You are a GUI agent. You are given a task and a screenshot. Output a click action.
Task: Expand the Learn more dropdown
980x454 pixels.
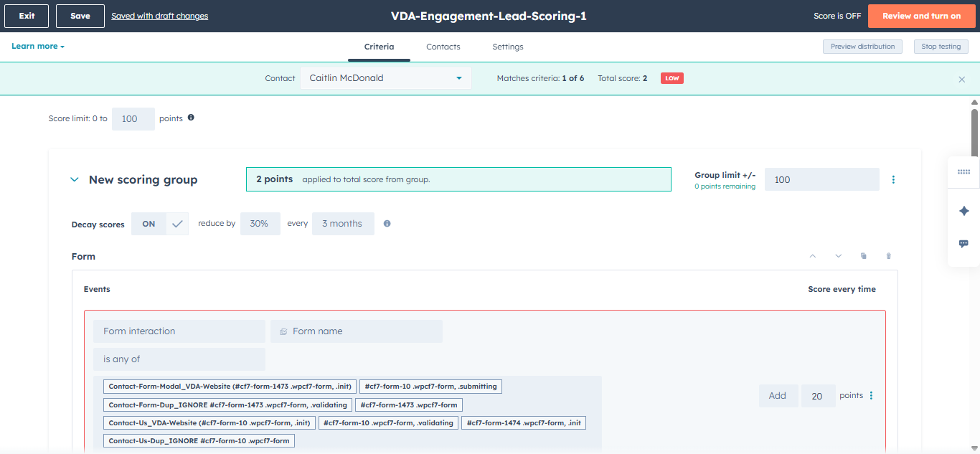tap(38, 47)
